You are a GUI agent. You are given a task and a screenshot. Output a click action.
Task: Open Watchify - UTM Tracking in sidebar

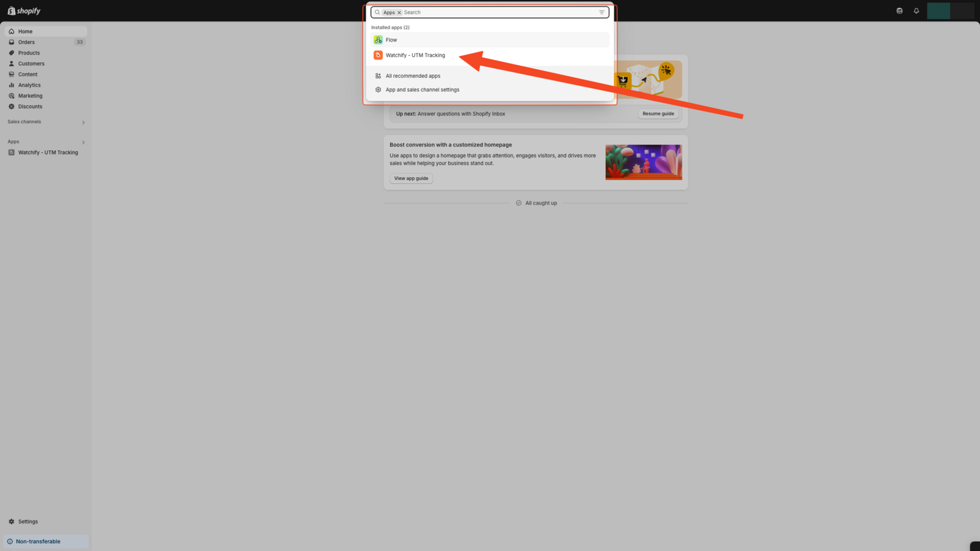click(48, 153)
